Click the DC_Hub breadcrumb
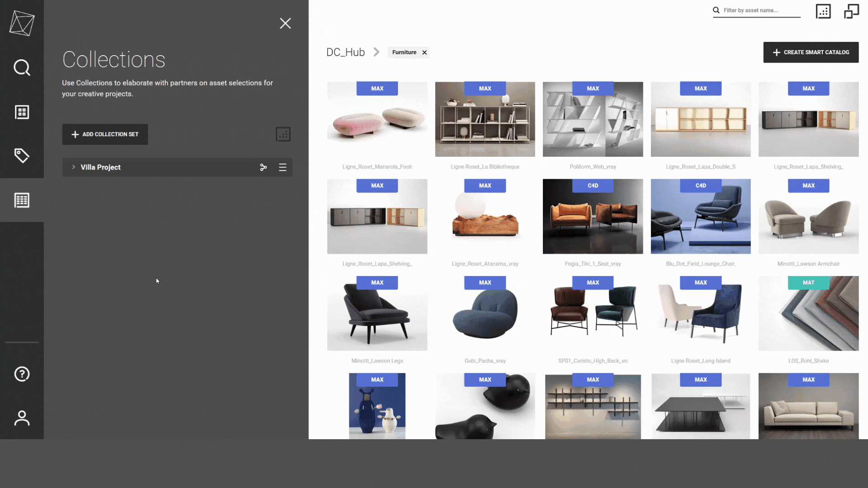868x488 pixels. [x=345, y=52]
